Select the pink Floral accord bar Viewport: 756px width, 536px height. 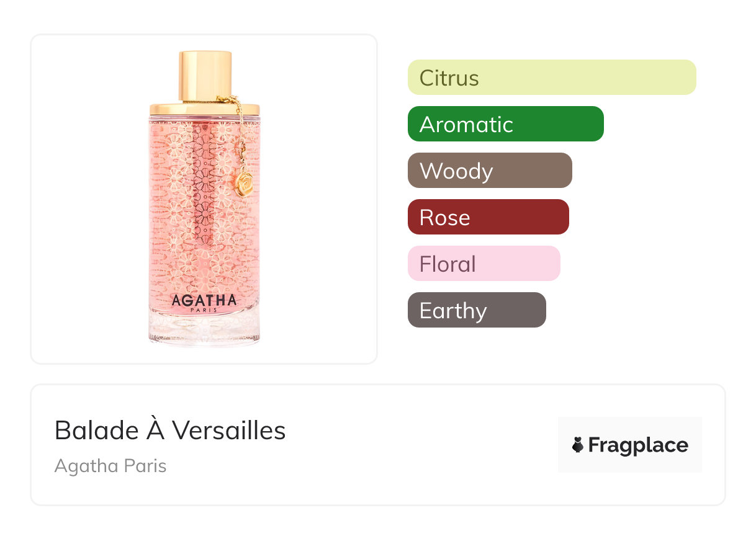[x=484, y=264]
